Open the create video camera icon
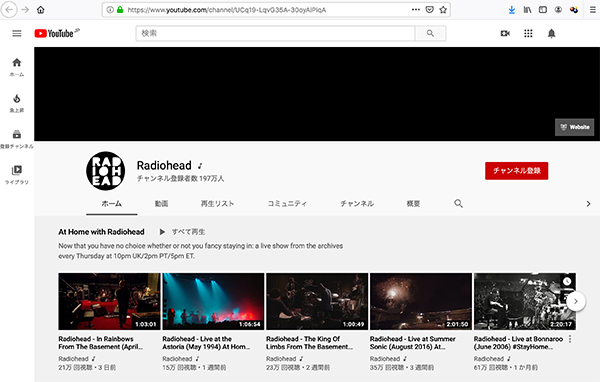Screen dimensions: 600x382 pos(505,33)
